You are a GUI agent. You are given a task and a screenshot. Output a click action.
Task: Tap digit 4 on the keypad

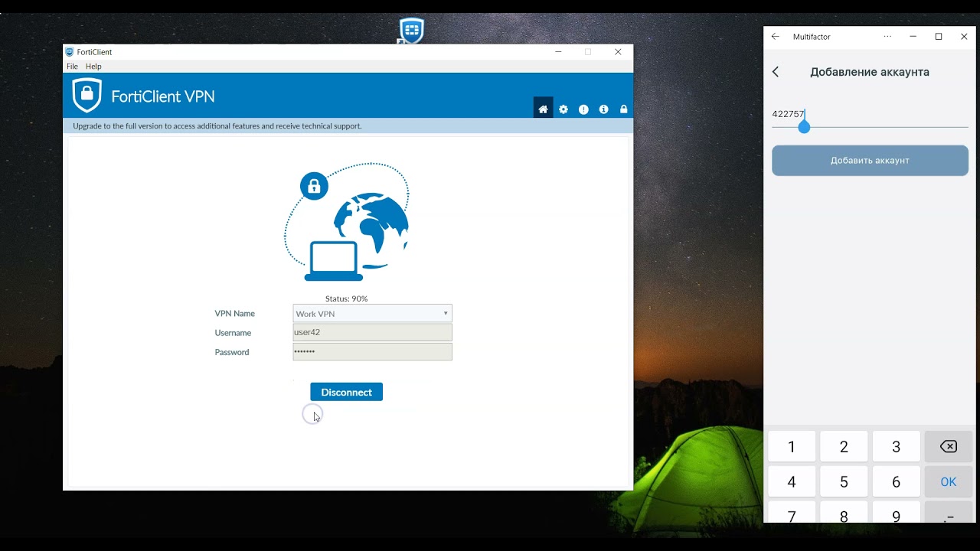click(x=792, y=482)
